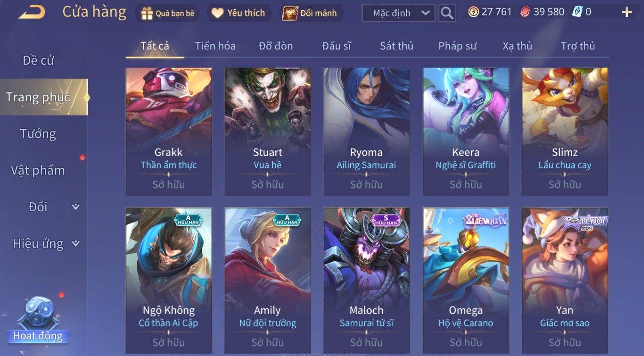Open Tướng in the sidebar
The height and width of the screenshot is (356, 644).
[38, 134]
